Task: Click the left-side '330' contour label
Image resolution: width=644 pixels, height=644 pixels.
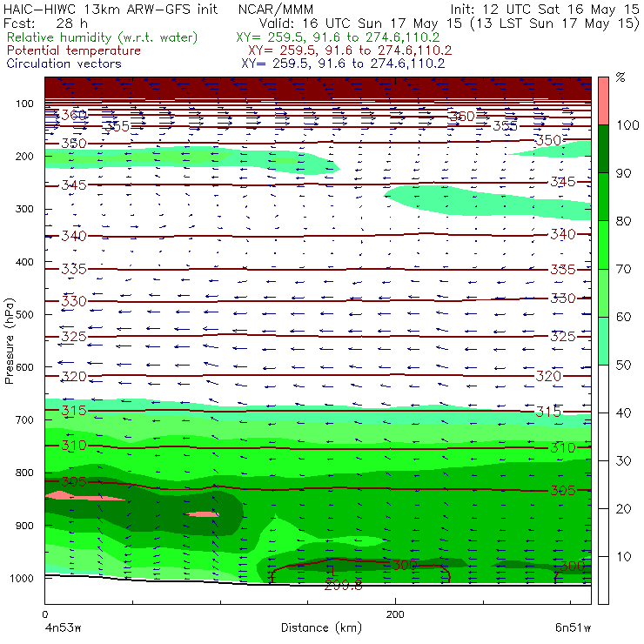Action: 74,301
